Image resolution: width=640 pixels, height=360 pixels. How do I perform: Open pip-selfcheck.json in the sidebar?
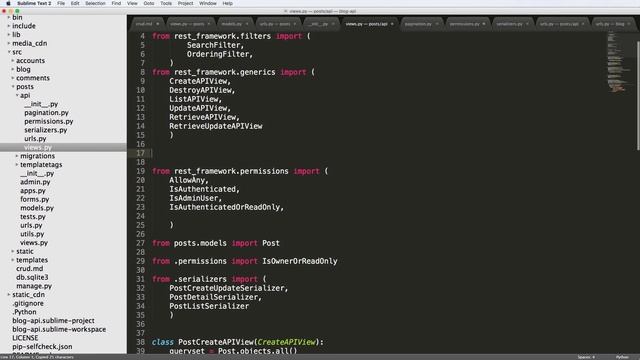[x=42, y=347]
